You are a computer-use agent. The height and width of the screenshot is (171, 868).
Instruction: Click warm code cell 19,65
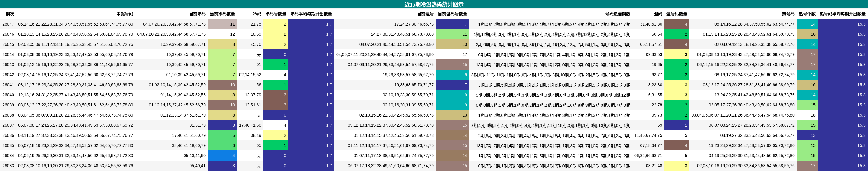[x=657, y=65]
